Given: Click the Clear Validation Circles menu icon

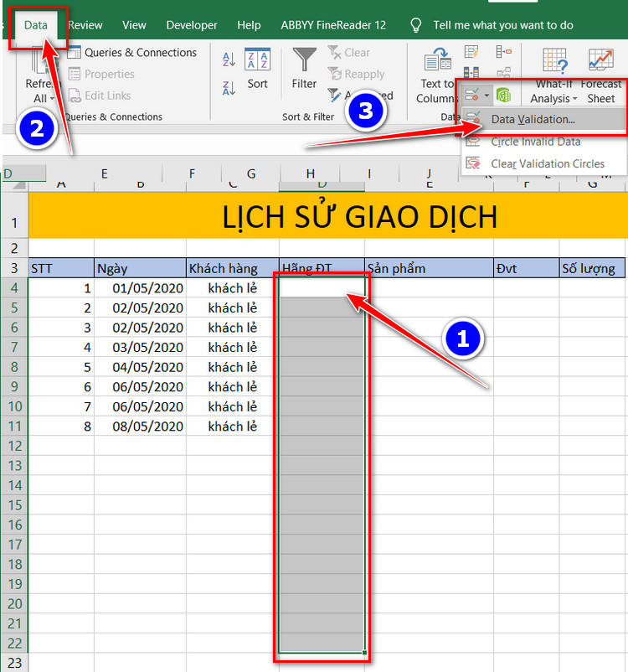Looking at the screenshot, I should [473, 163].
